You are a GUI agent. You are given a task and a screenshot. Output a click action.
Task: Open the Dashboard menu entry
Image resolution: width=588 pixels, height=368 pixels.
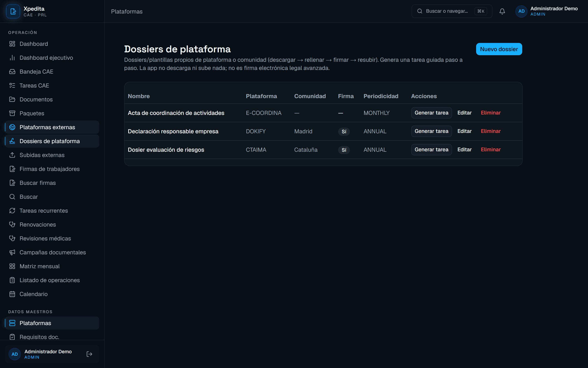click(52, 44)
